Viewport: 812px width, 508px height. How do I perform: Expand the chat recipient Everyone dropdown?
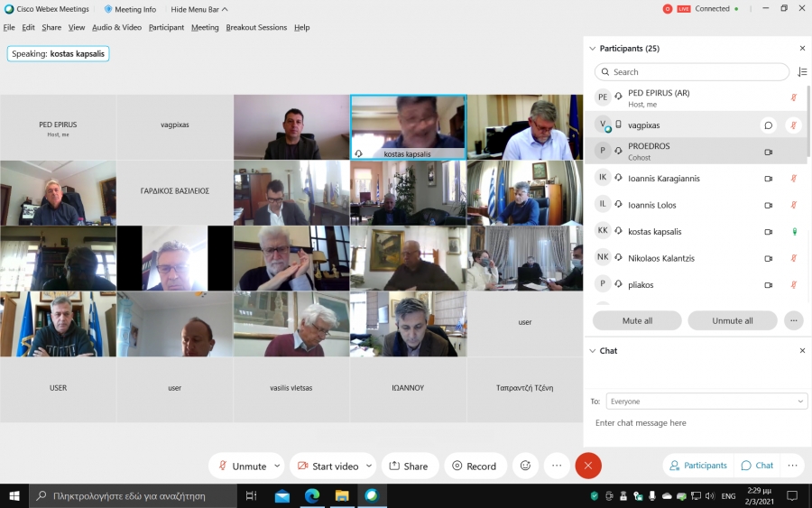coord(706,401)
